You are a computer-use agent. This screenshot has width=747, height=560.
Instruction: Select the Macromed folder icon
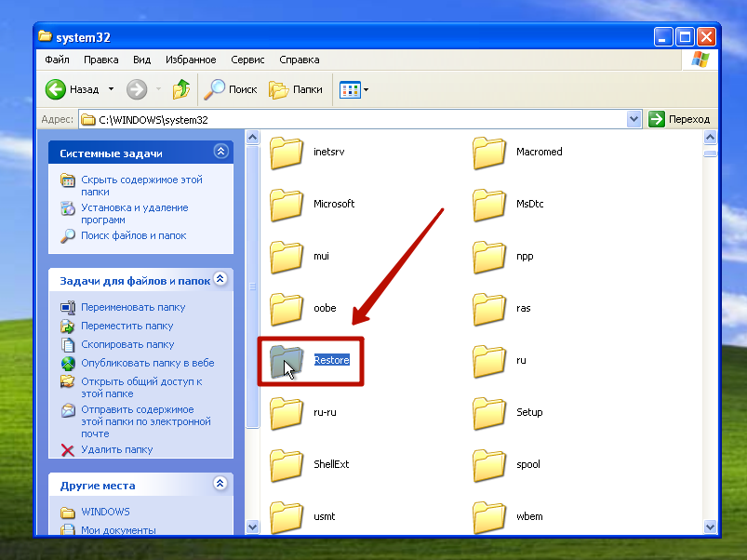(489, 153)
